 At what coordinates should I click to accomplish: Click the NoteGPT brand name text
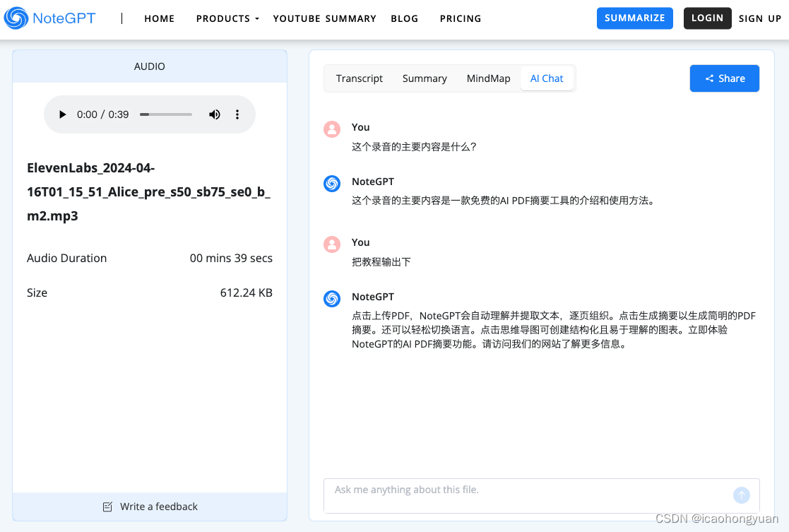pyautogui.click(x=64, y=18)
